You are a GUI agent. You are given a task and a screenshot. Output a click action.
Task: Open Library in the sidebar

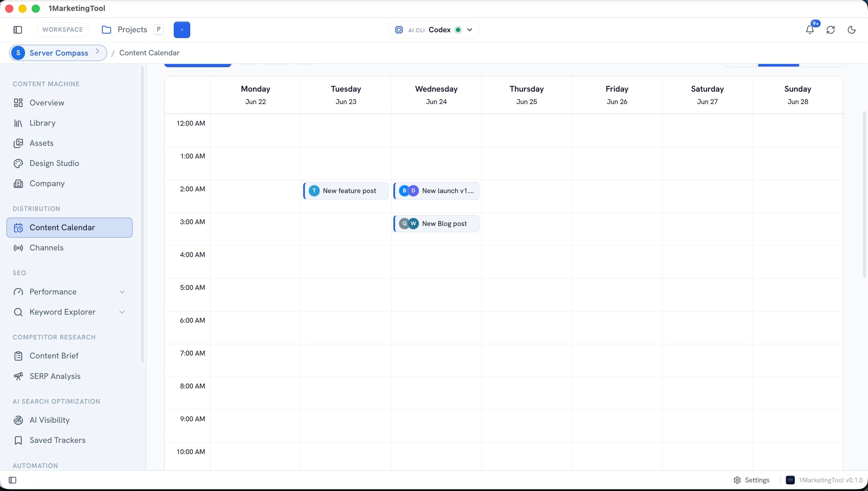pyautogui.click(x=69, y=123)
